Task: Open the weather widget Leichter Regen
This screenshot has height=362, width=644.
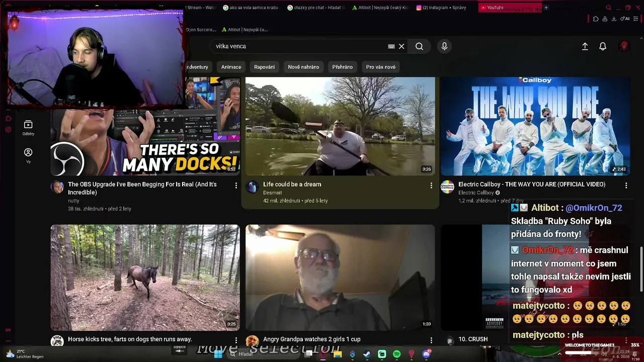Action: [x=24, y=354]
